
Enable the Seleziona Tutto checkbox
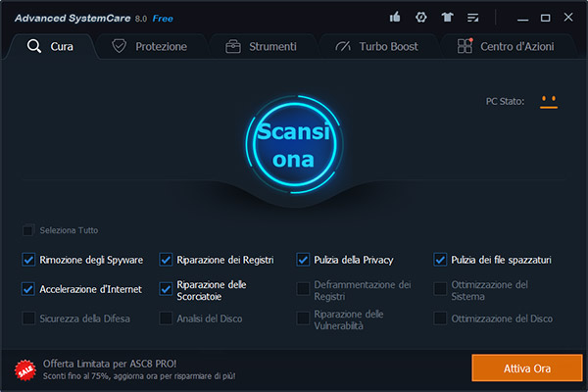pyautogui.click(x=28, y=230)
